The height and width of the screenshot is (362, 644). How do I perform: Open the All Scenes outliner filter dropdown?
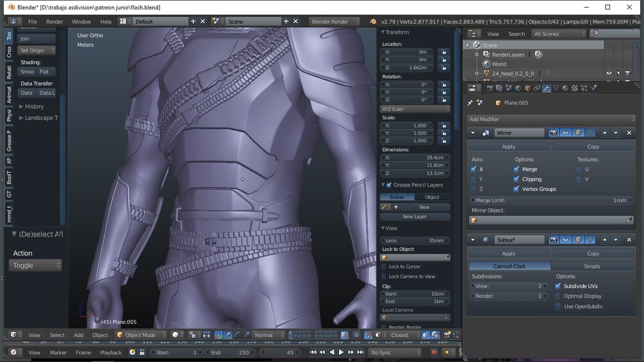[x=559, y=34]
